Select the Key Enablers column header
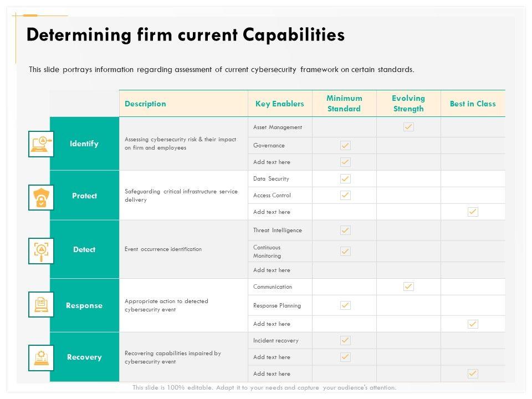Viewport: 532px width, 399px height. point(280,104)
